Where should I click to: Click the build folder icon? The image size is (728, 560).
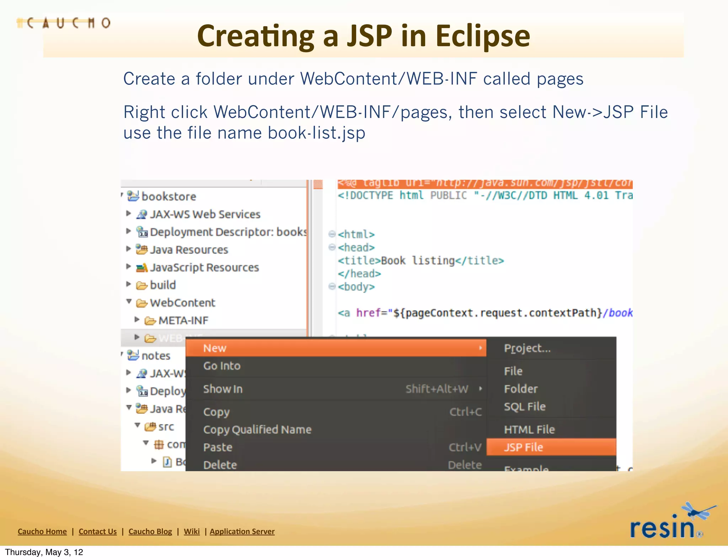141,285
